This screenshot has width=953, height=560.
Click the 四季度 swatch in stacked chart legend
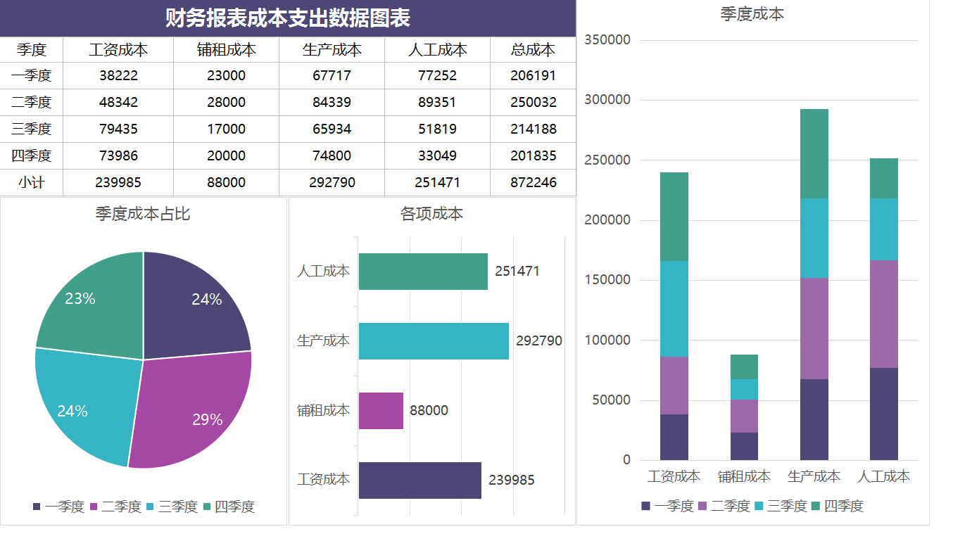816,506
